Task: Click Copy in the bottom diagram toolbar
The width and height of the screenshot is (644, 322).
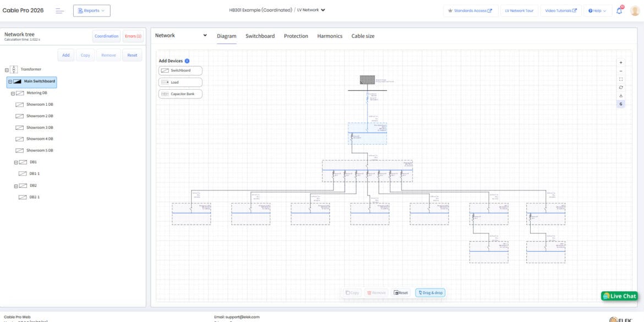Action: (352, 293)
